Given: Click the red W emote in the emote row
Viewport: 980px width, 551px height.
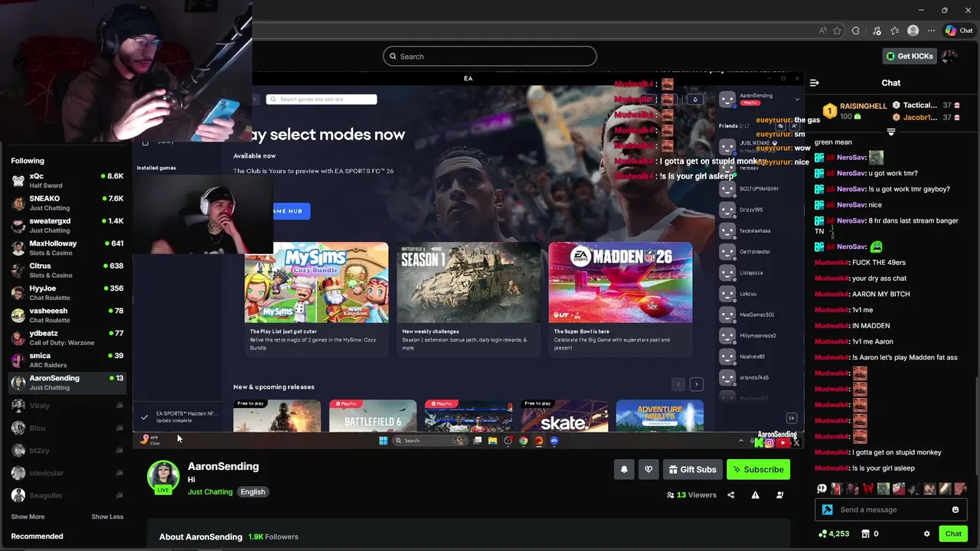Looking at the screenshot, I should pos(868,488).
